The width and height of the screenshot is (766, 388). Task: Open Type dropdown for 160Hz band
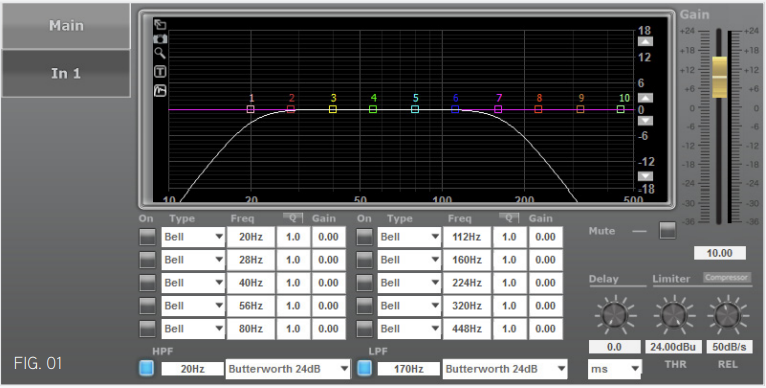(x=409, y=260)
